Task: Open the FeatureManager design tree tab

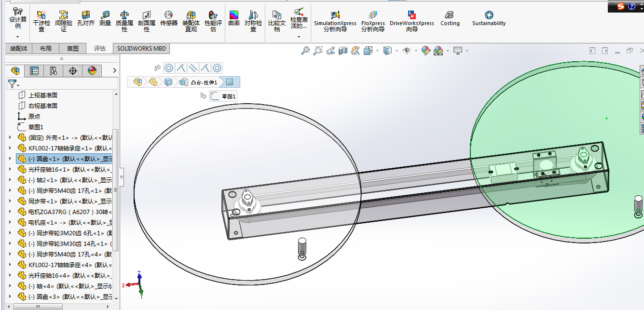Action: [15, 71]
